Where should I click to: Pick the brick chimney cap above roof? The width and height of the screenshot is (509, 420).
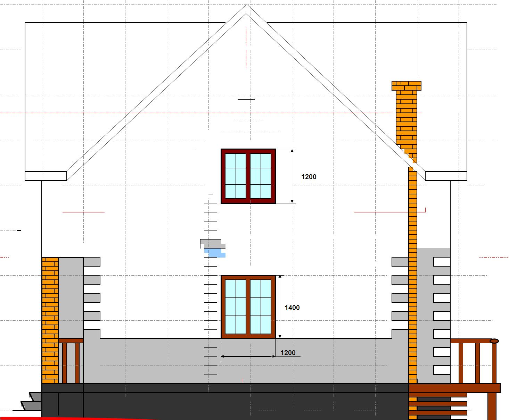pos(406,85)
